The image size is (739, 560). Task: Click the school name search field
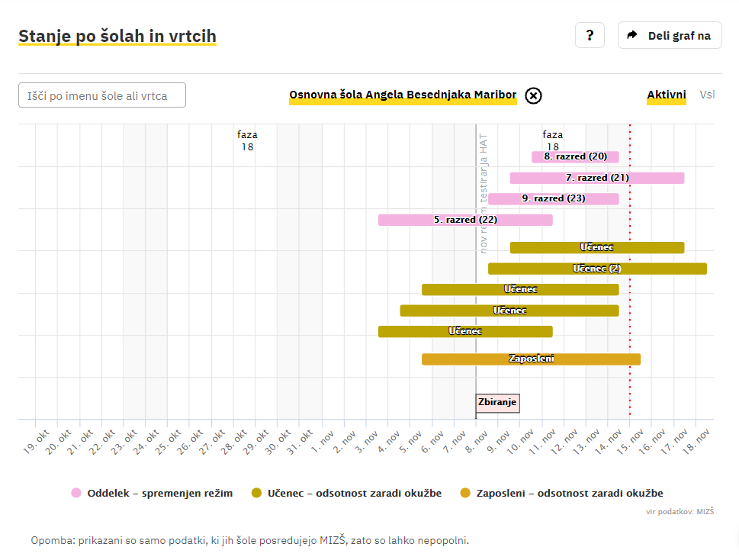[102, 95]
